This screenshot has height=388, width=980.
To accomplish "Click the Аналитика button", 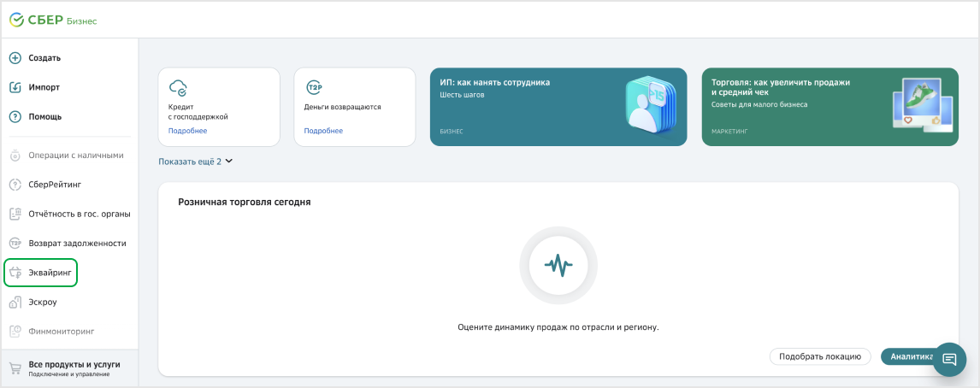I will [908, 356].
